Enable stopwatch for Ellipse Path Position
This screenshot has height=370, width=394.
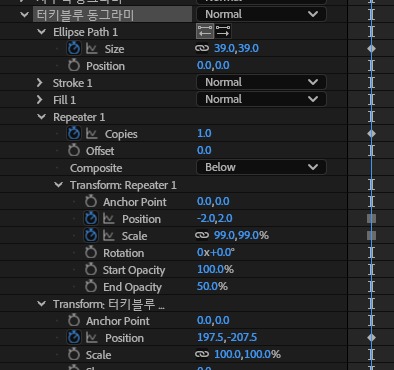[x=74, y=65]
